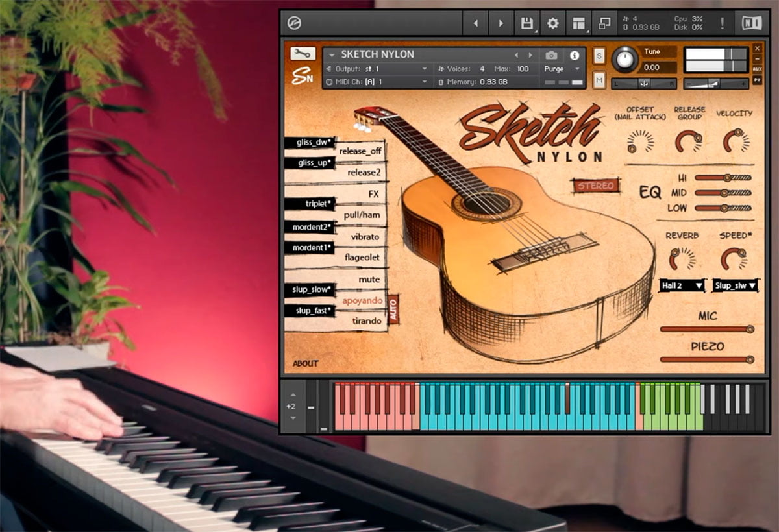Screen dimensions: 779x532
Task: Toggle the AUX sends button
Action: point(757,69)
